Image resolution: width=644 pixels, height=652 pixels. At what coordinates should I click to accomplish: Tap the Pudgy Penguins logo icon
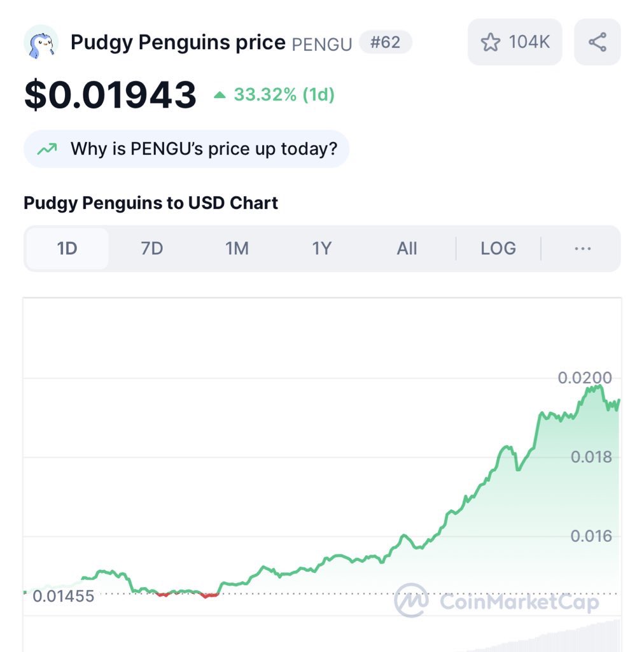click(41, 42)
